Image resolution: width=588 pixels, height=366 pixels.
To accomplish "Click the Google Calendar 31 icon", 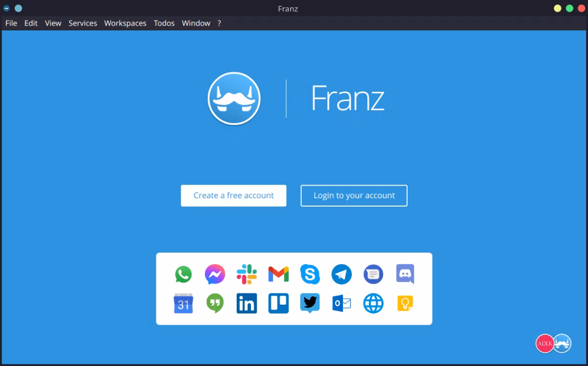I will click(x=183, y=304).
